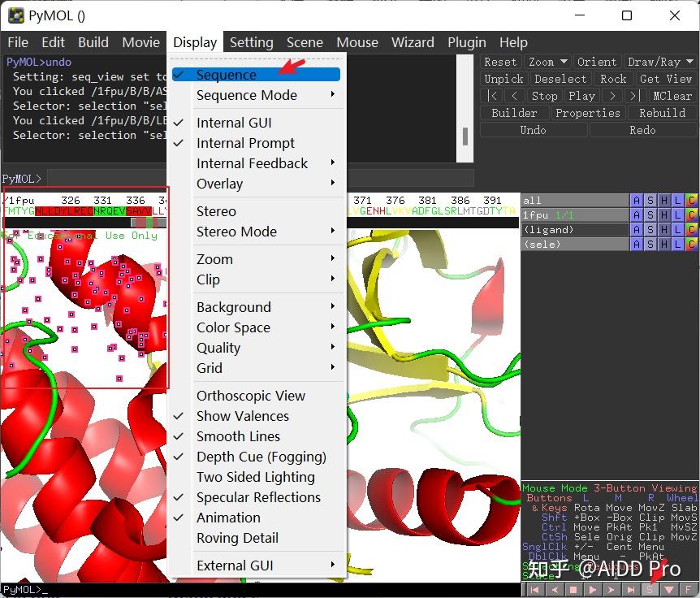
Task: Click the bottom-bar stop square button
Action: coord(573,590)
